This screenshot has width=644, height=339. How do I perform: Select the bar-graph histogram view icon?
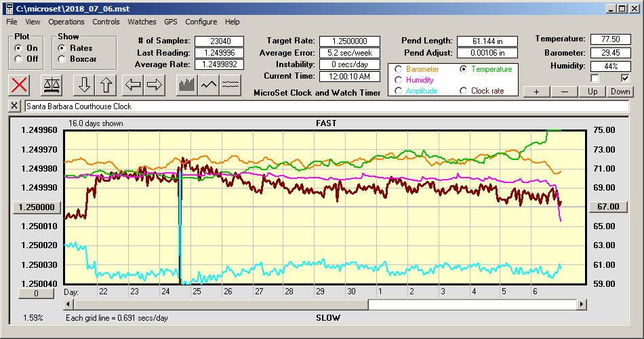(x=187, y=85)
